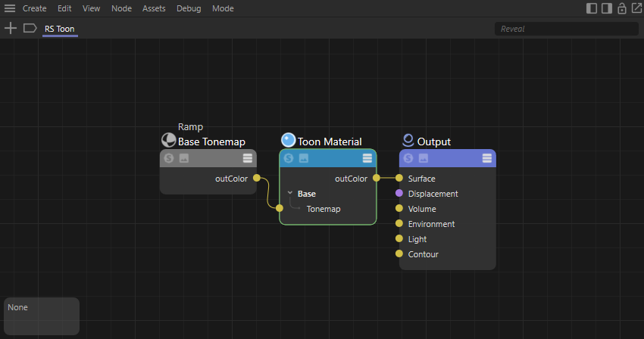The width and height of the screenshot is (644, 339).
Task: Collapse the Base group in Toon Material
Action: pyautogui.click(x=289, y=194)
